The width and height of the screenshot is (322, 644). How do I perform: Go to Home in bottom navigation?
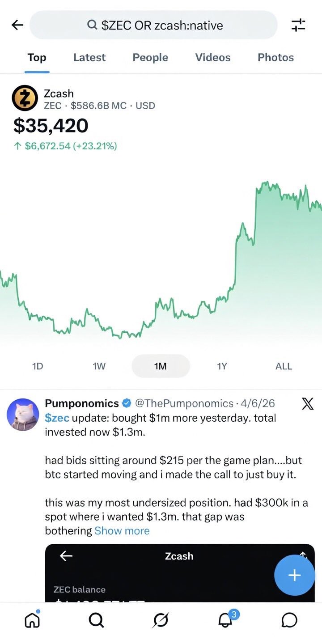(32, 620)
